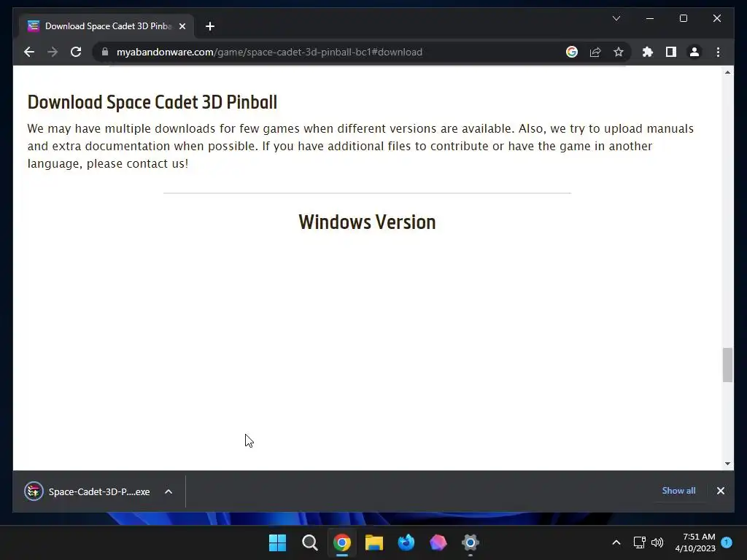
Task: Click the forward navigation arrow
Action: click(x=53, y=52)
